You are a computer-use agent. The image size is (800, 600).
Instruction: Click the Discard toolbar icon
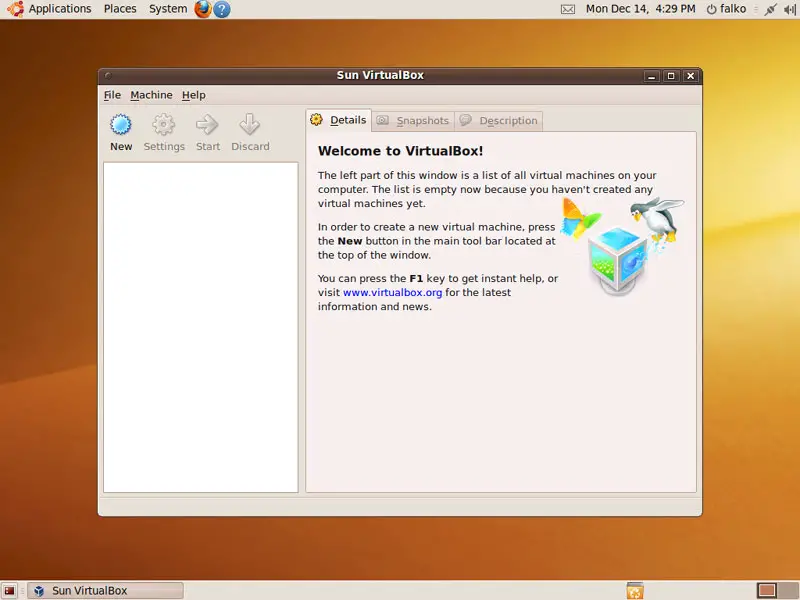250,132
